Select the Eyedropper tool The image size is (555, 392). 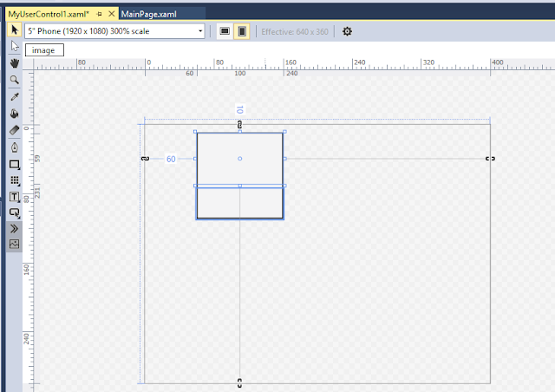[x=15, y=96]
